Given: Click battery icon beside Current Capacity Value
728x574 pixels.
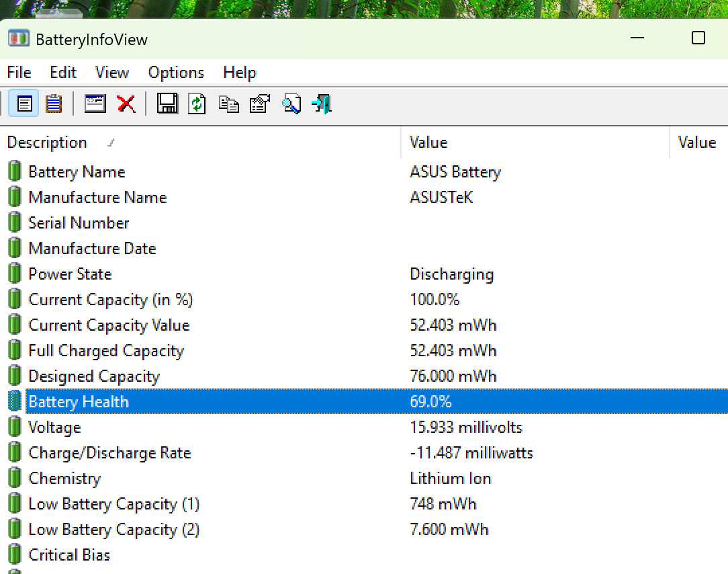Looking at the screenshot, I should [15, 325].
